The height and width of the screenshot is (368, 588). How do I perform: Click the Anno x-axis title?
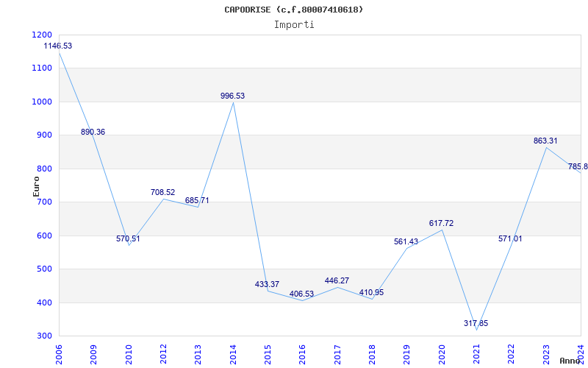coord(570,361)
